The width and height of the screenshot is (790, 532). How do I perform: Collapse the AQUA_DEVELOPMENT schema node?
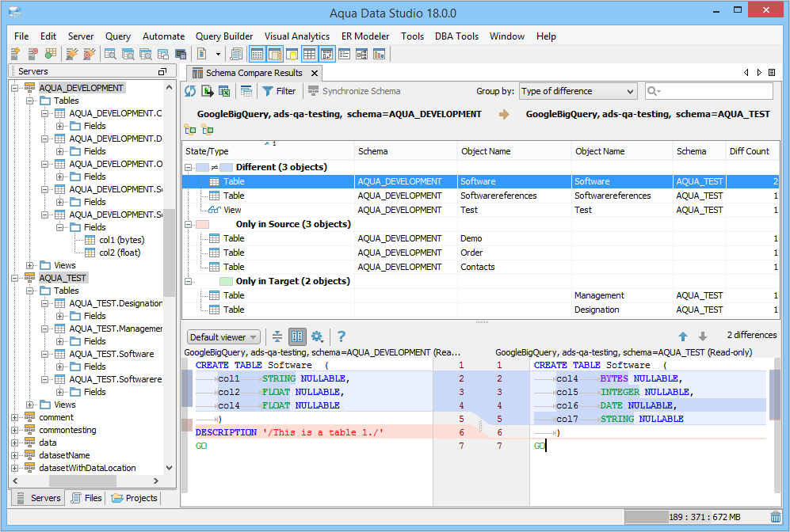coord(14,88)
